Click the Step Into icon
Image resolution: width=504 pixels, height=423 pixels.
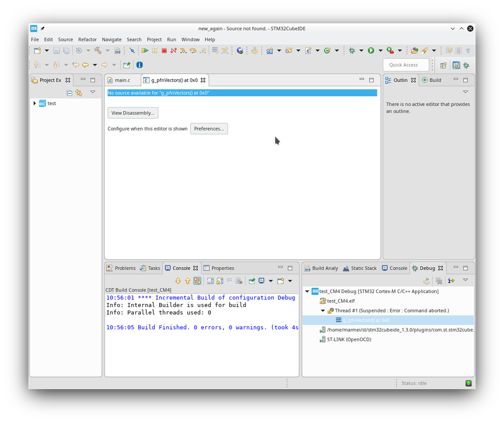coord(183,50)
